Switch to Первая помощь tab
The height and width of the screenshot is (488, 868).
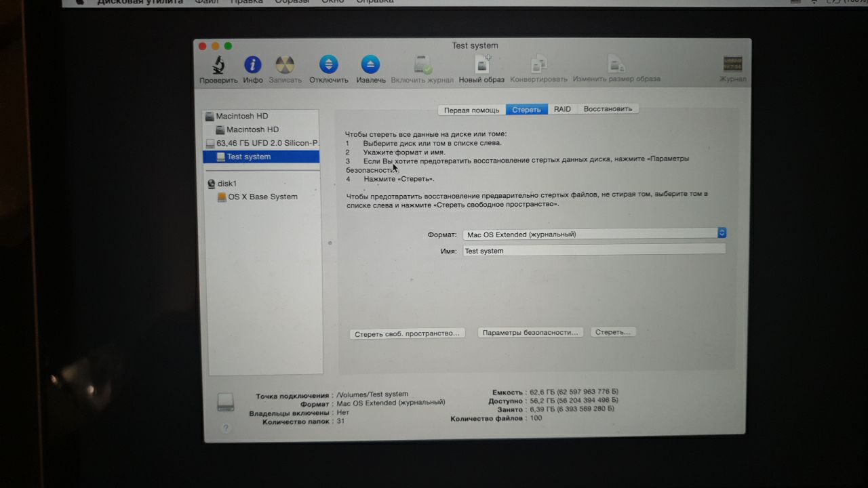point(471,110)
